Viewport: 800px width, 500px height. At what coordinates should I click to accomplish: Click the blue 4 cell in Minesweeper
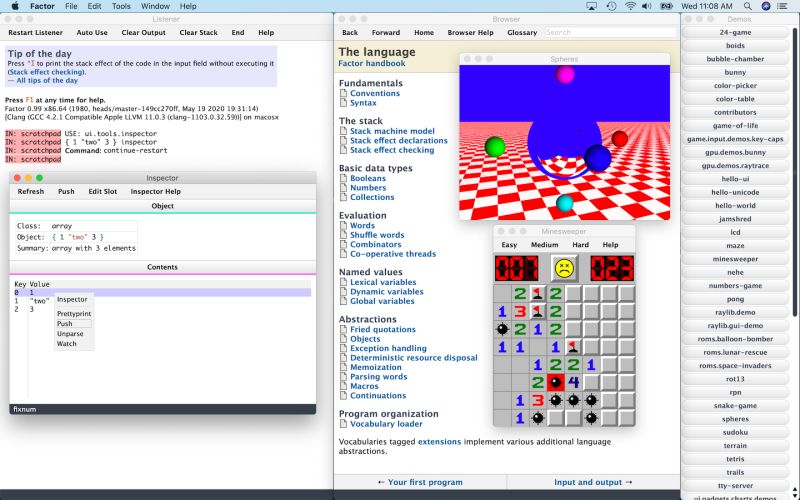pyautogui.click(x=573, y=382)
